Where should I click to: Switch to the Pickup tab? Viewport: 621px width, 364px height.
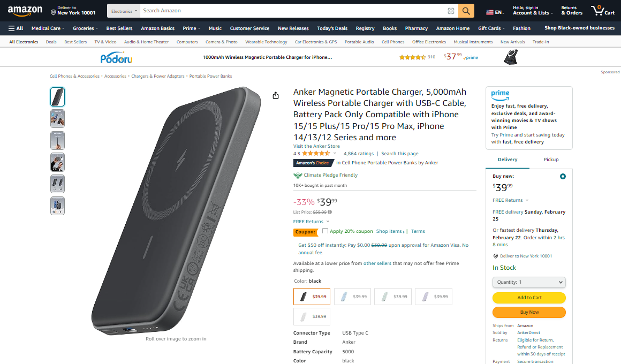[551, 160]
